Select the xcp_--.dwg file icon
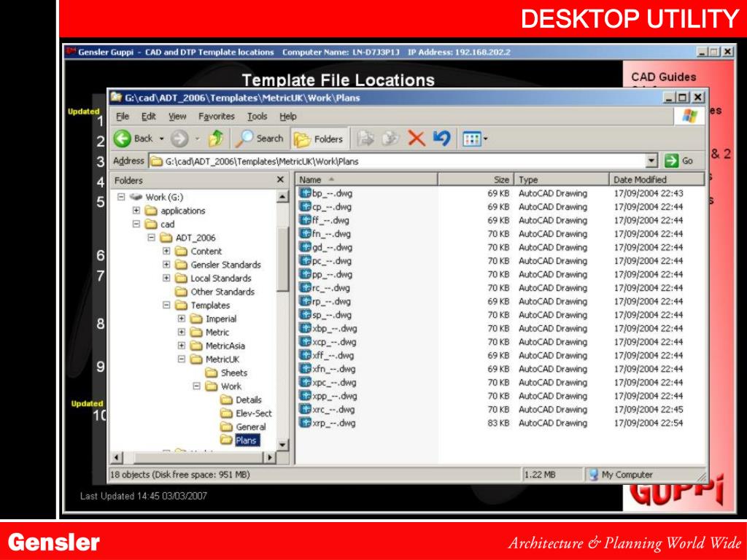747x560 pixels. point(305,341)
